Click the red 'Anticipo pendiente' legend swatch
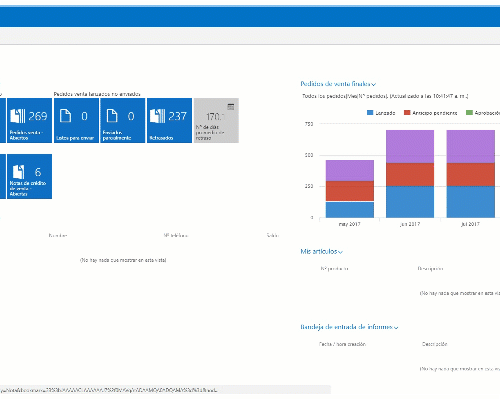Image resolution: width=500 pixels, height=400 pixels. click(407, 113)
